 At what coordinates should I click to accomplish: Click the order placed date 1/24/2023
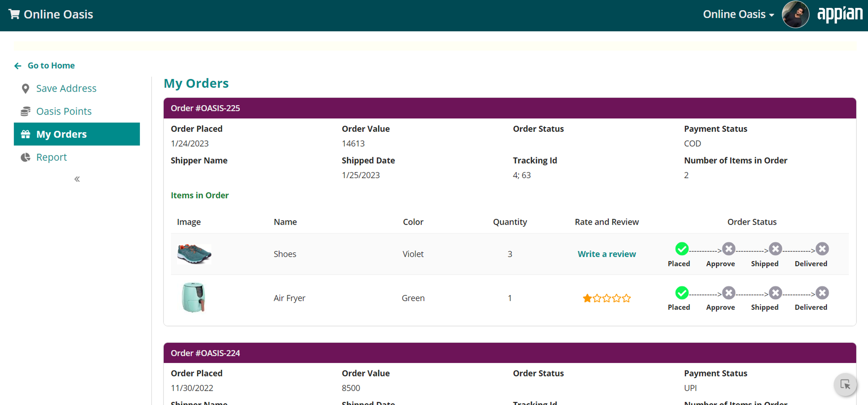click(x=190, y=144)
